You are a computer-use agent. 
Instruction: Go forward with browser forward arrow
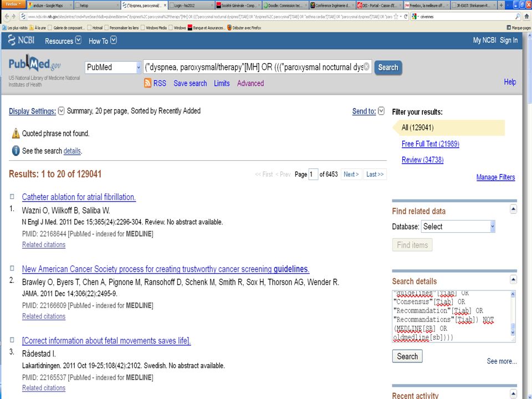point(13,16)
